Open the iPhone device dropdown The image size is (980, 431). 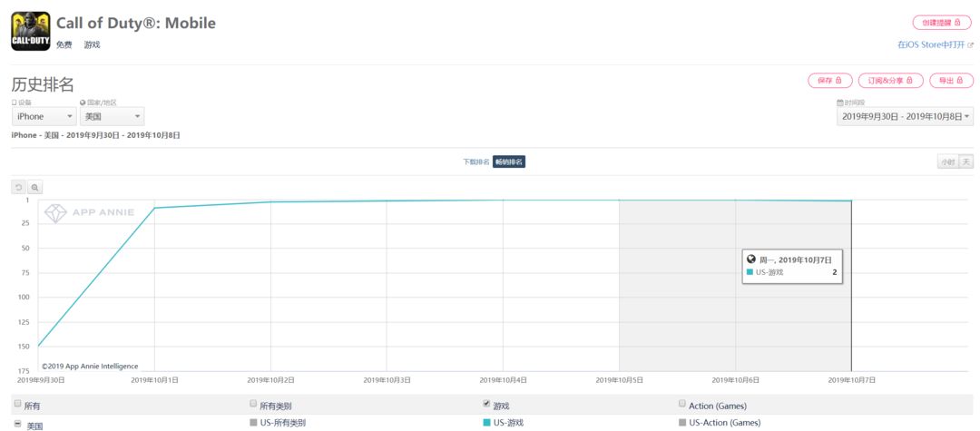44,116
